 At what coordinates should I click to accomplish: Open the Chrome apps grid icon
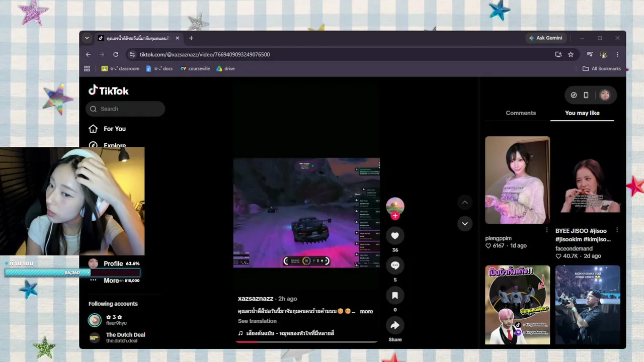tap(87, 68)
